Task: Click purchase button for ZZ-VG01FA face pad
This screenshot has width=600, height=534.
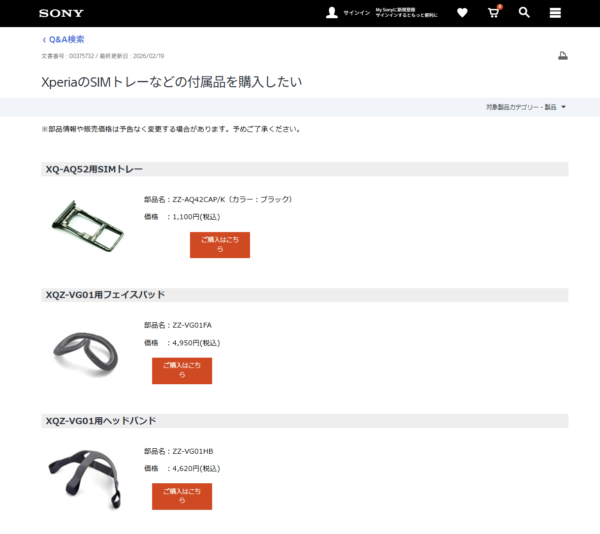Action: click(182, 371)
